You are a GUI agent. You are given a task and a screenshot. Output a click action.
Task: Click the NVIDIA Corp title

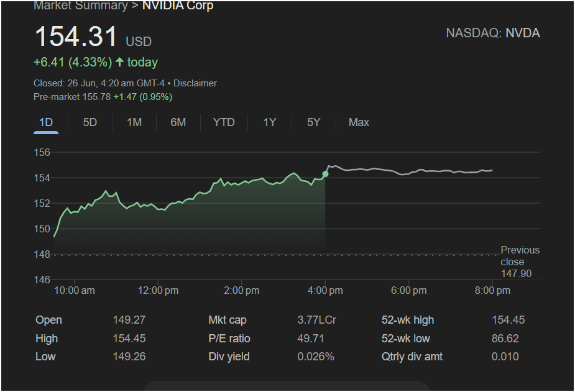point(178,6)
